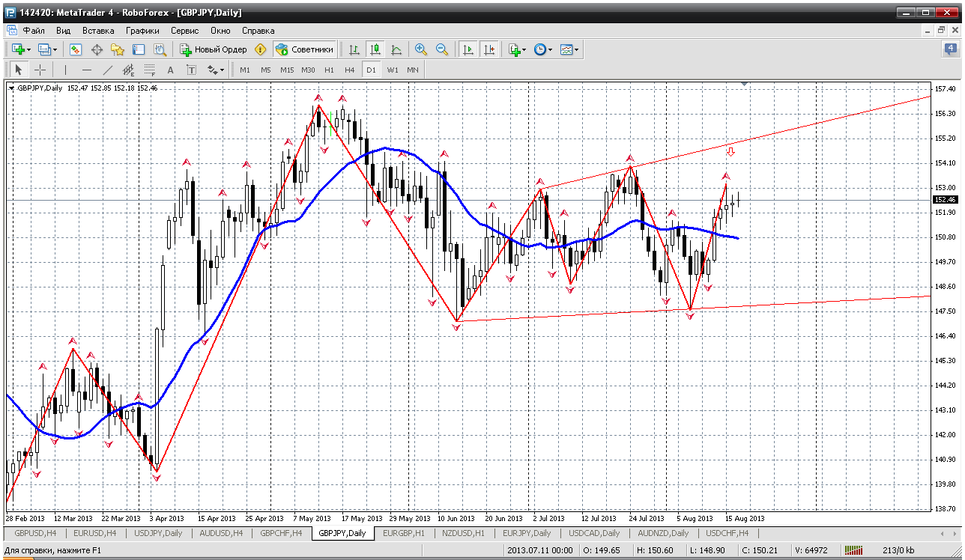Open the Графики menu
The width and height of the screenshot is (965, 560).
click(x=142, y=31)
